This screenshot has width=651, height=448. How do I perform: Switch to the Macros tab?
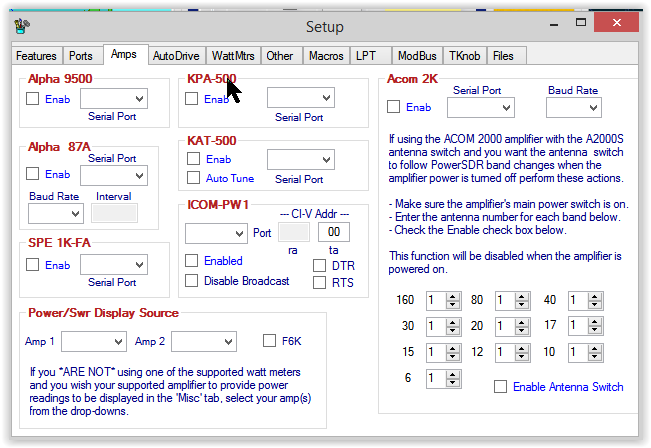tap(326, 56)
